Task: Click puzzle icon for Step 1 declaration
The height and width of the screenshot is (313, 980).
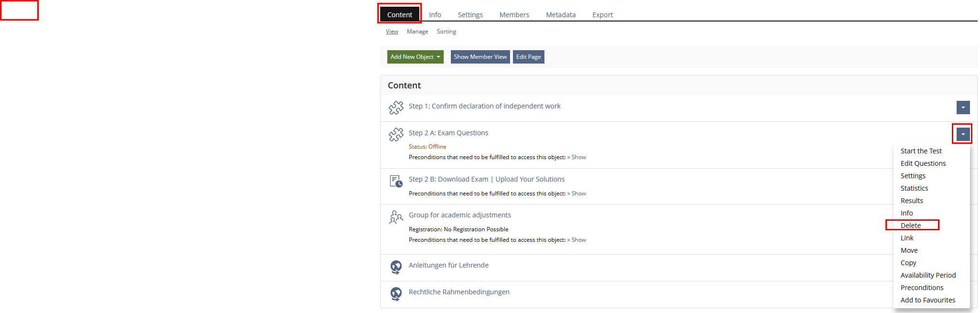Action: [396, 108]
